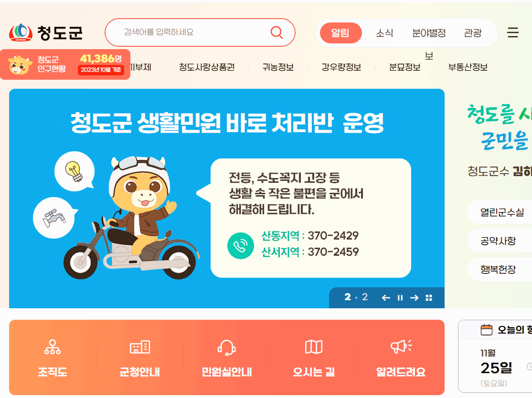This screenshot has height=398, width=532.
Task: Open 조직도 organization chart icon
Action: 53,347
